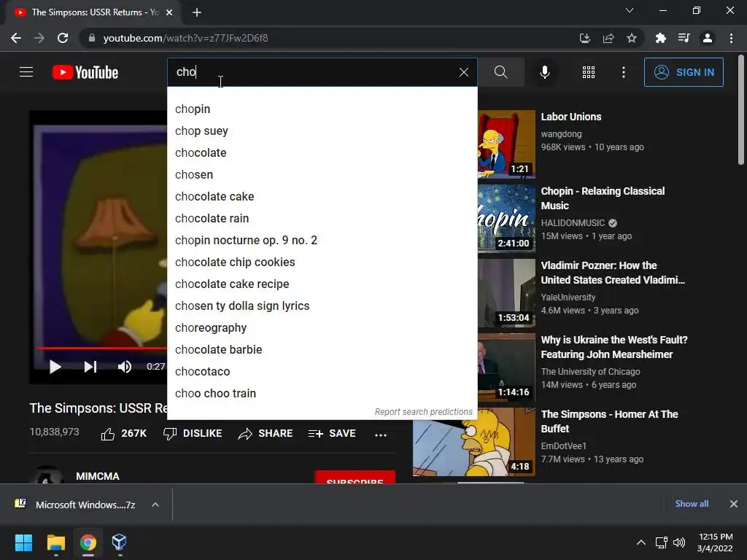
Task: Click Show all downloads
Action: point(692,504)
